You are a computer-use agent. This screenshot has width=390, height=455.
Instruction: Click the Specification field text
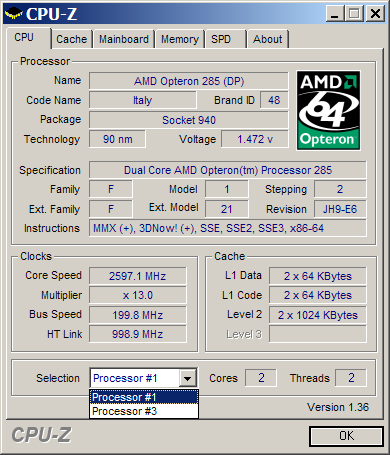click(x=228, y=170)
